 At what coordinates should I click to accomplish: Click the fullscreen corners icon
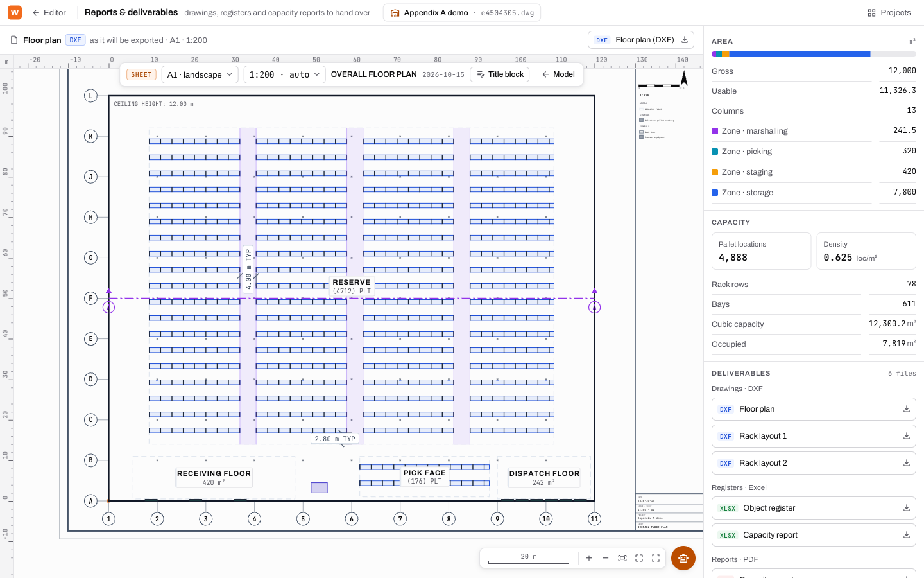pyautogui.click(x=656, y=558)
